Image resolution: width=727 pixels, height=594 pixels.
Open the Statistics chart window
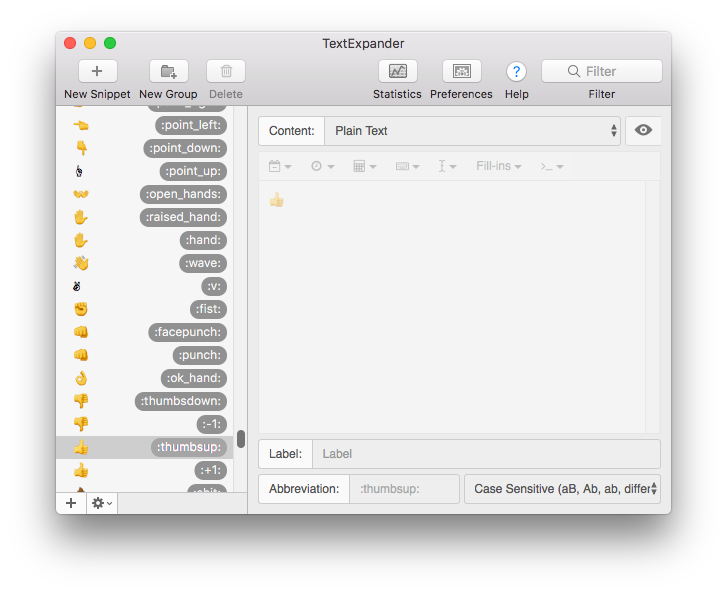[x=397, y=71]
